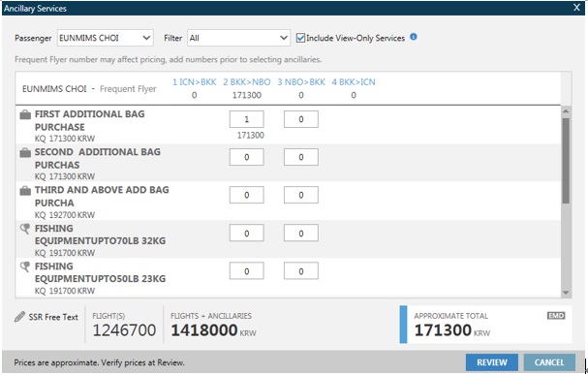Click the bag icon for Second Additional Bag
The image size is (588, 375).
click(25, 153)
